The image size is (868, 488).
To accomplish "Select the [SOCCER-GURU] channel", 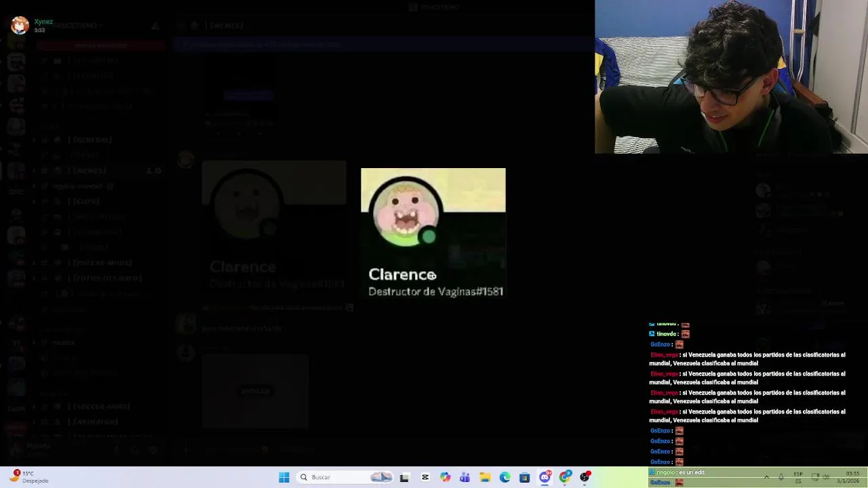I will pos(98,406).
